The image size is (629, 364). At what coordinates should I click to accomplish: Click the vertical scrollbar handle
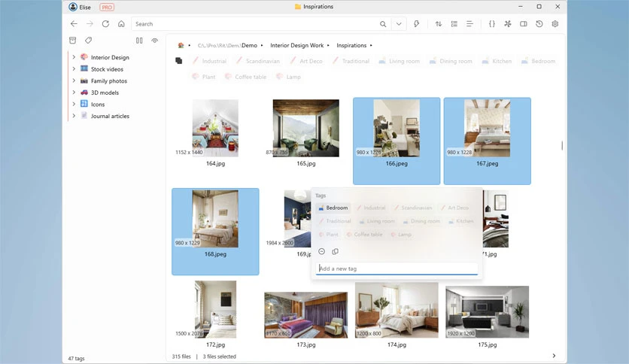tap(562, 145)
